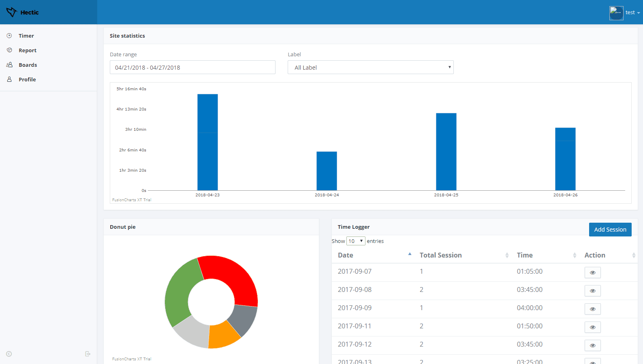
Task: Open the test user menu caret
Action: pyautogui.click(x=639, y=13)
